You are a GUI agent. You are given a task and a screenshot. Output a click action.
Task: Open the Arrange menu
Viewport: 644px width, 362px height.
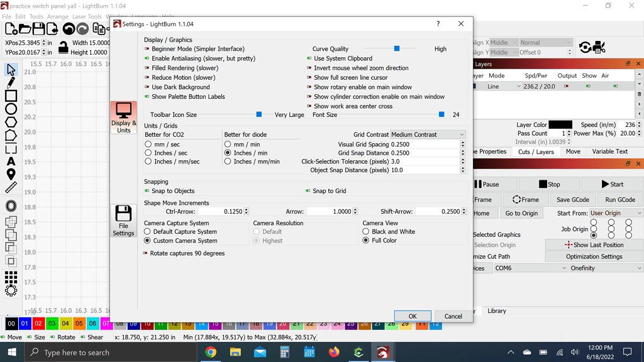coord(57,16)
